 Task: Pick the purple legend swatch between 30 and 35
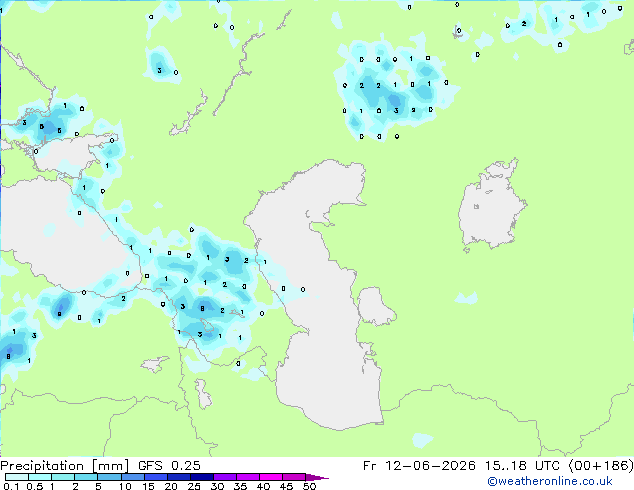(x=225, y=477)
